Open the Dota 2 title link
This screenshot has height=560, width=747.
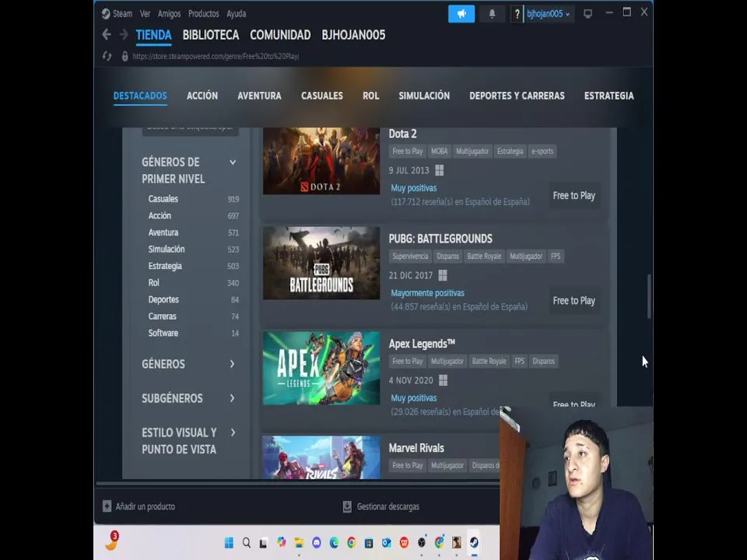click(402, 134)
